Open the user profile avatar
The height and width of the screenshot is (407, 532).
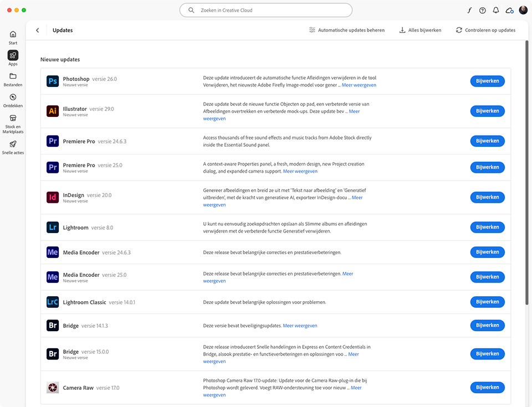(523, 10)
